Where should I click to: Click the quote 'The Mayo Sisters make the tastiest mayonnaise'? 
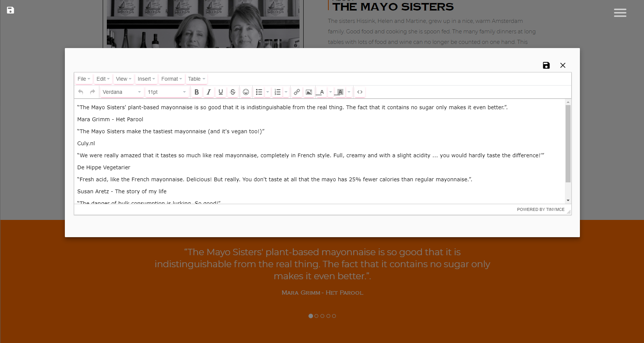[x=171, y=131]
